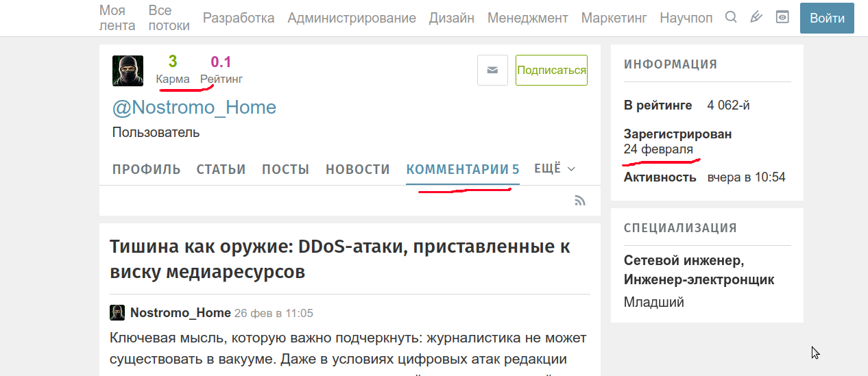Open Все потоки in top navigation
This screenshot has height=376, width=868.
[x=169, y=18]
